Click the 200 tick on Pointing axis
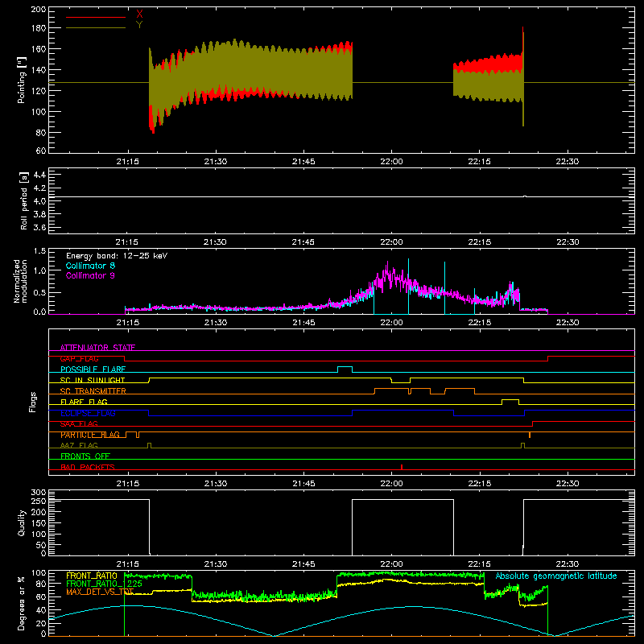This screenshot has width=644, height=644. [x=39, y=9]
